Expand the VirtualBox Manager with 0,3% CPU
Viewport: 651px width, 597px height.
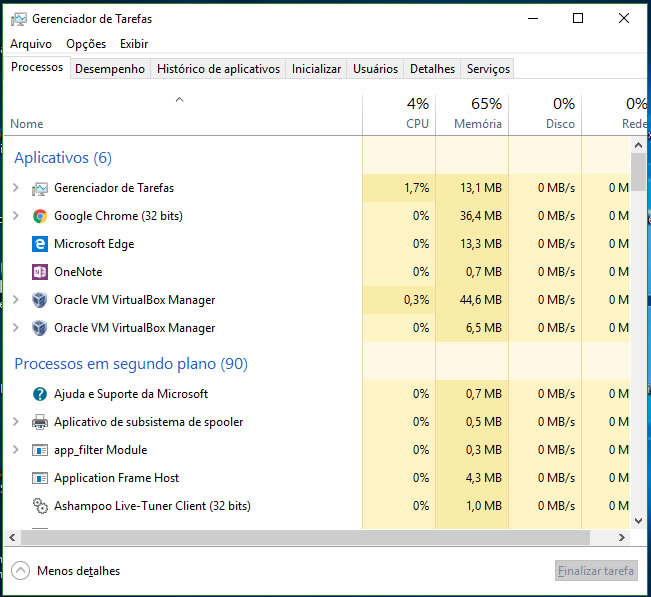click(x=16, y=299)
